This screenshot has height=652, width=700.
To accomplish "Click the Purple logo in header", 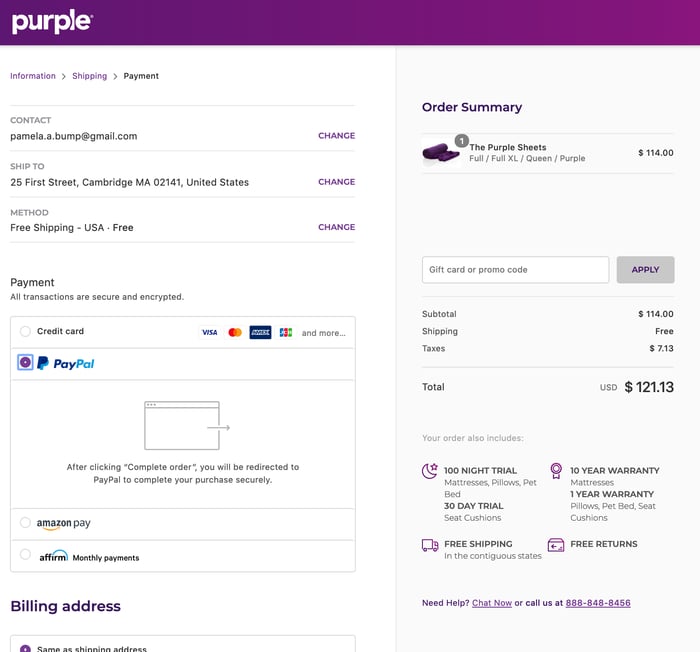I will (52, 22).
